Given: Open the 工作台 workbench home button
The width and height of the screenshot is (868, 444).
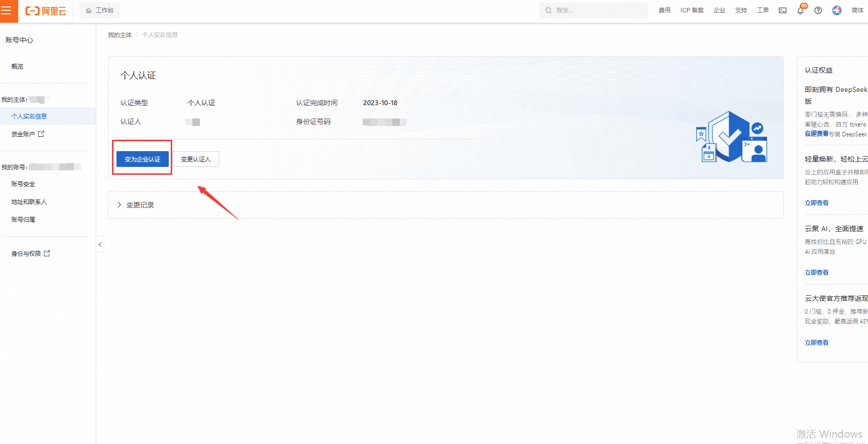Looking at the screenshot, I should pyautogui.click(x=100, y=10).
